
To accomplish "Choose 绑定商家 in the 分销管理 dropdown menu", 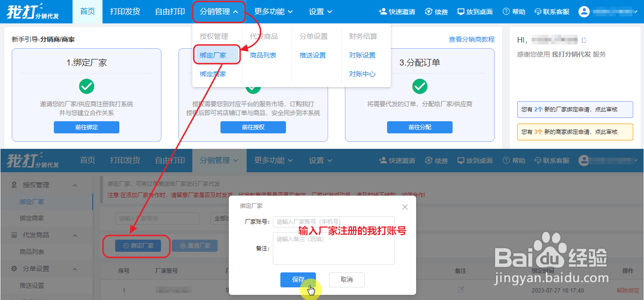I will click(213, 74).
